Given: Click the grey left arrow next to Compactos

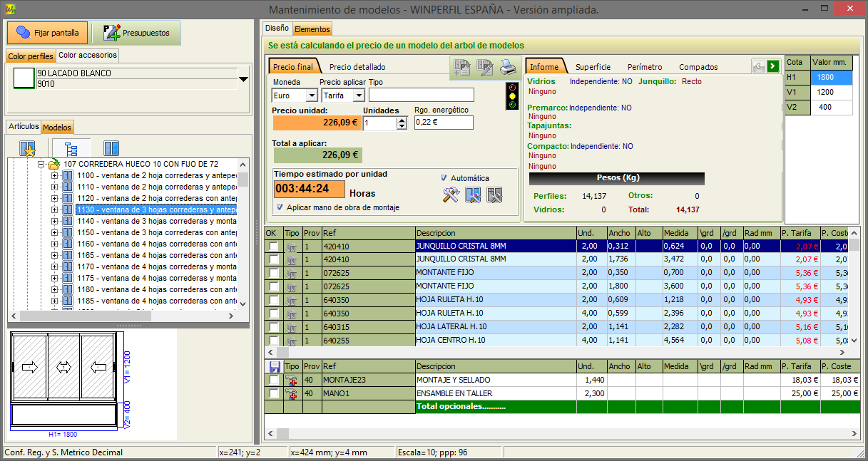Looking at the screenshot, I should (x=759, y=66).
